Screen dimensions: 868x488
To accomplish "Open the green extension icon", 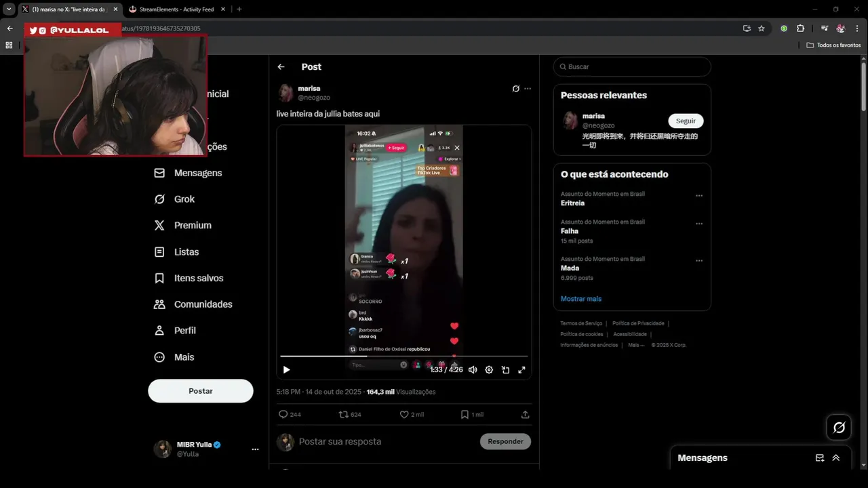I will point(784,28).
